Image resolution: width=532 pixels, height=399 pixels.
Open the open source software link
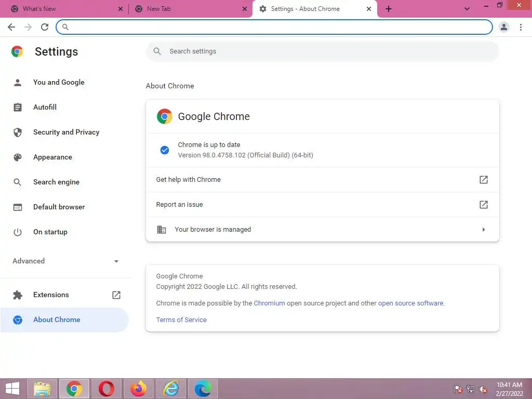(410, 303)
